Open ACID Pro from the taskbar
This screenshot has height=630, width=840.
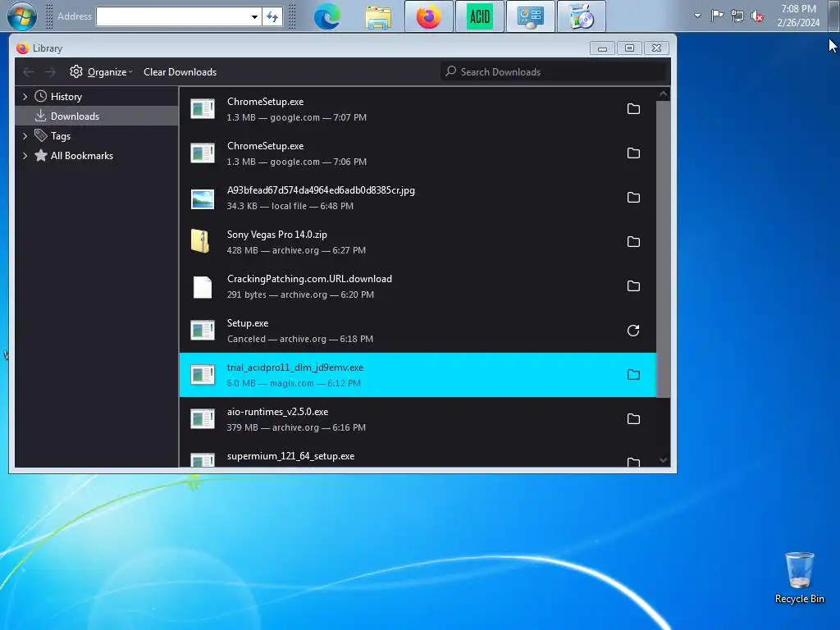479,16
